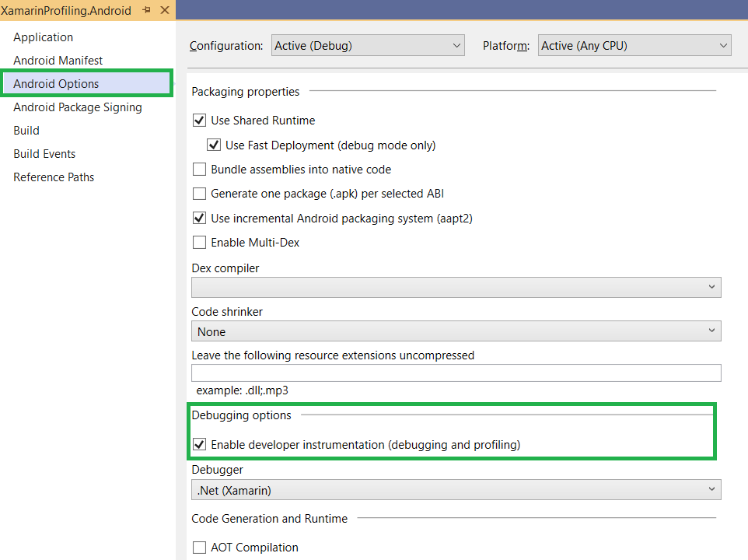Screen dimensions: 748x560
Task: Click the 'Packaging properties' section heading
Action: coord(246,92)
